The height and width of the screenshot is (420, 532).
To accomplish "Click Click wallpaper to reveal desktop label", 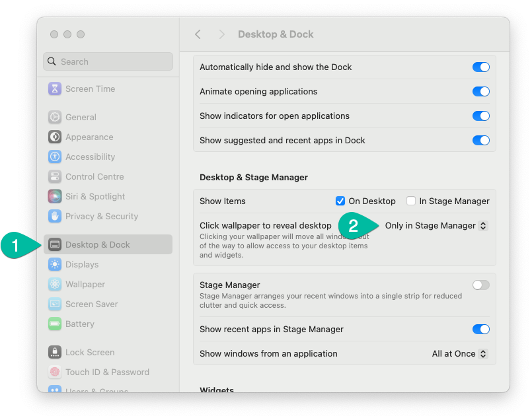I will pyautogui.click(x=265, y=225).
